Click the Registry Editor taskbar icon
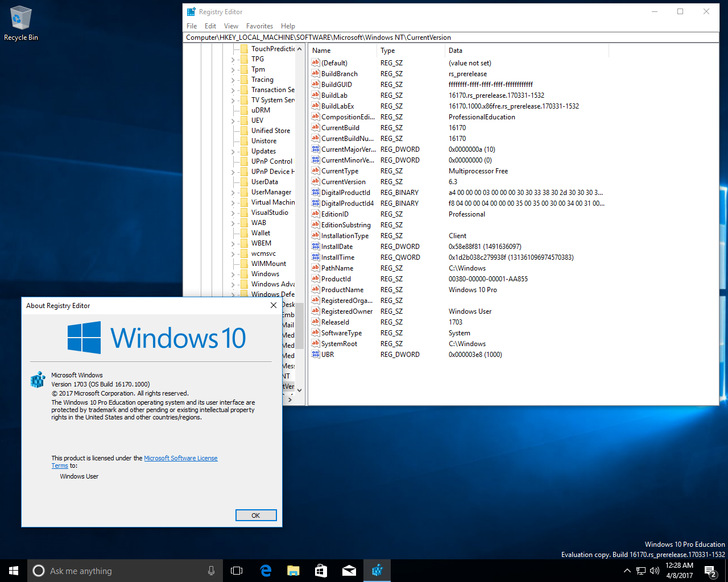Image resolution: width=728 pixels, height=582 pixels. point(377,571)
